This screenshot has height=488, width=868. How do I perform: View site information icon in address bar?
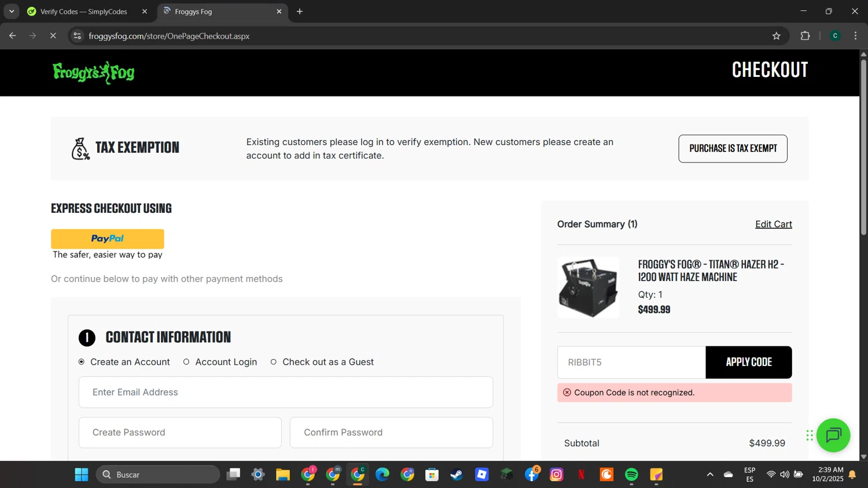point(77,36)
